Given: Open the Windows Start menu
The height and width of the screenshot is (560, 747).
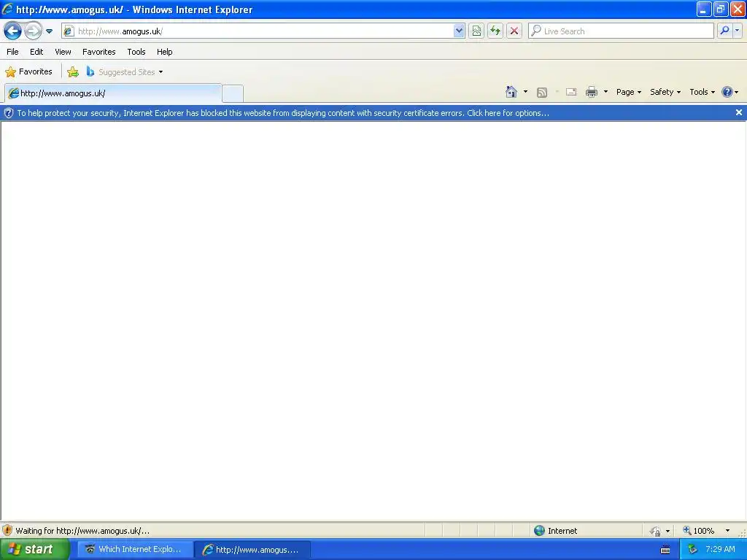Looking at the screenshot, I should coord(35,550).
